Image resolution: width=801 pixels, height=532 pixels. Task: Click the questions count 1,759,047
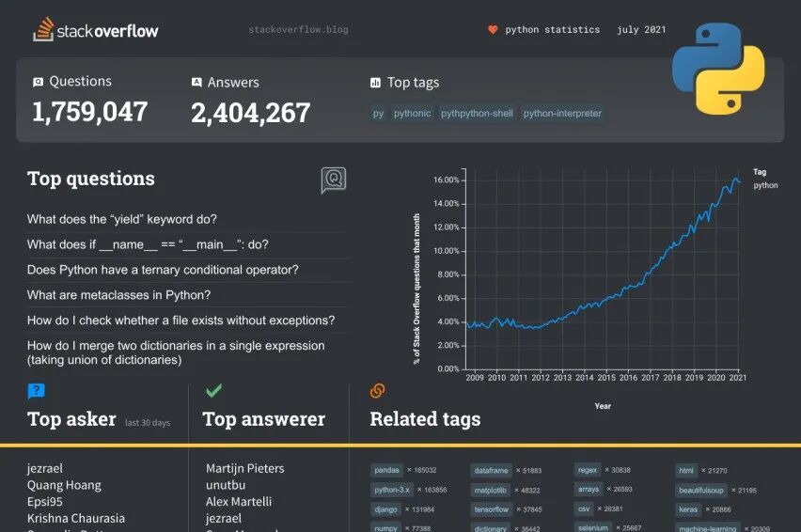tap(90, 111)
